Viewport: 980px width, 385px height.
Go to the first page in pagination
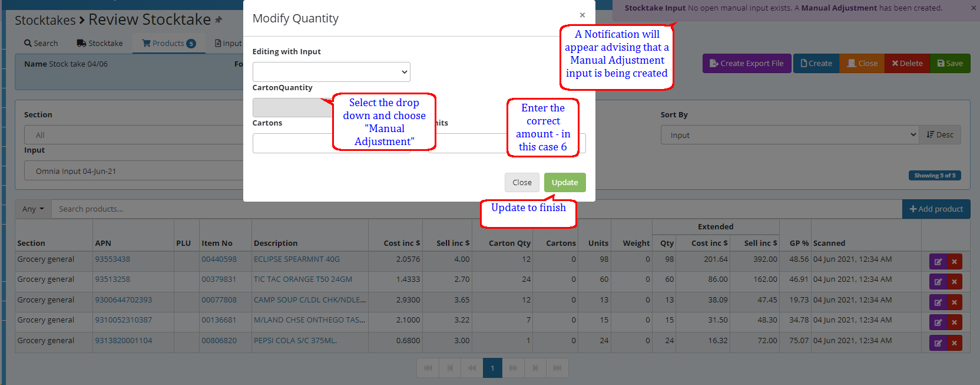tap(428, 368)
